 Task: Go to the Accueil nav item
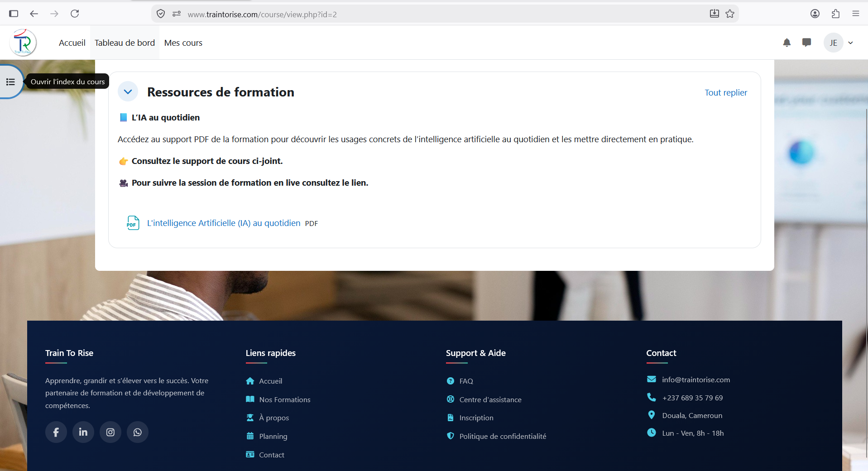coord(72,43)
